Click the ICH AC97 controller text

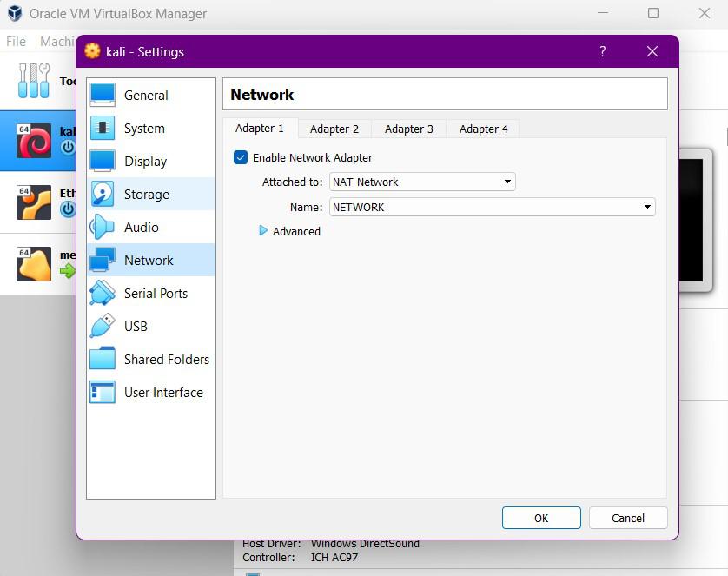[334, 557]
